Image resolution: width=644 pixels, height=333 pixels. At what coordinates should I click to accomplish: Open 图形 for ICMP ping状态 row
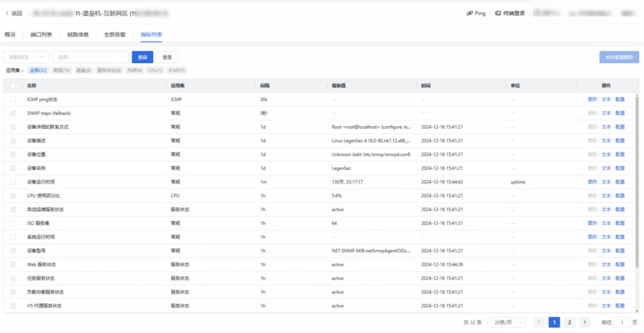click(593, 99)
